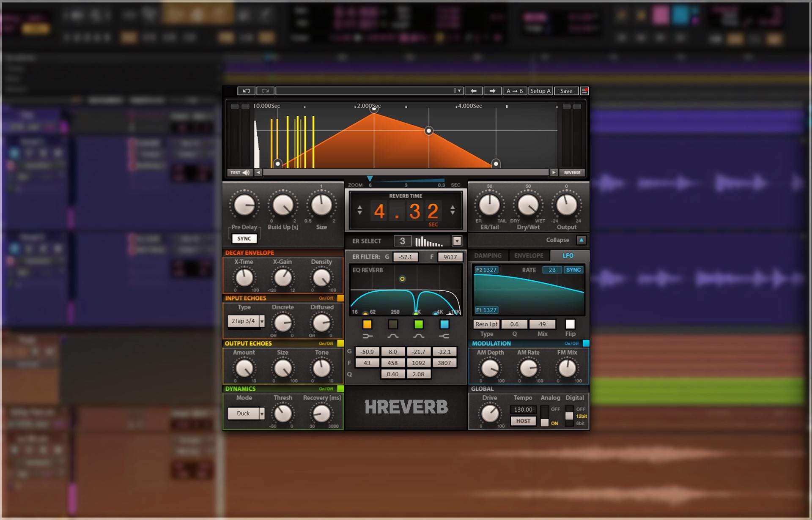Toggle Pre Delay SYNC button
Viewport: 812px width, 520px height.
coord(244,238)
